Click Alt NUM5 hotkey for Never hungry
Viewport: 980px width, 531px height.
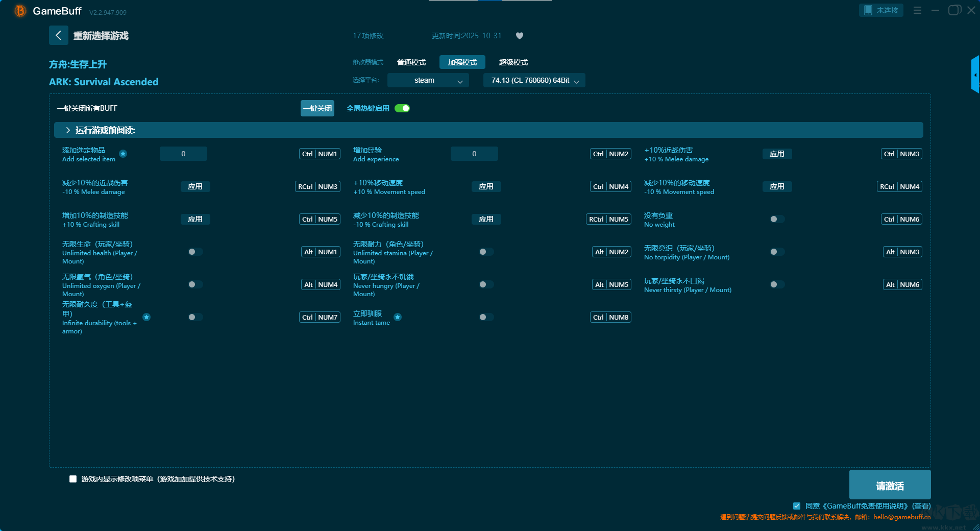click(612, 284)
